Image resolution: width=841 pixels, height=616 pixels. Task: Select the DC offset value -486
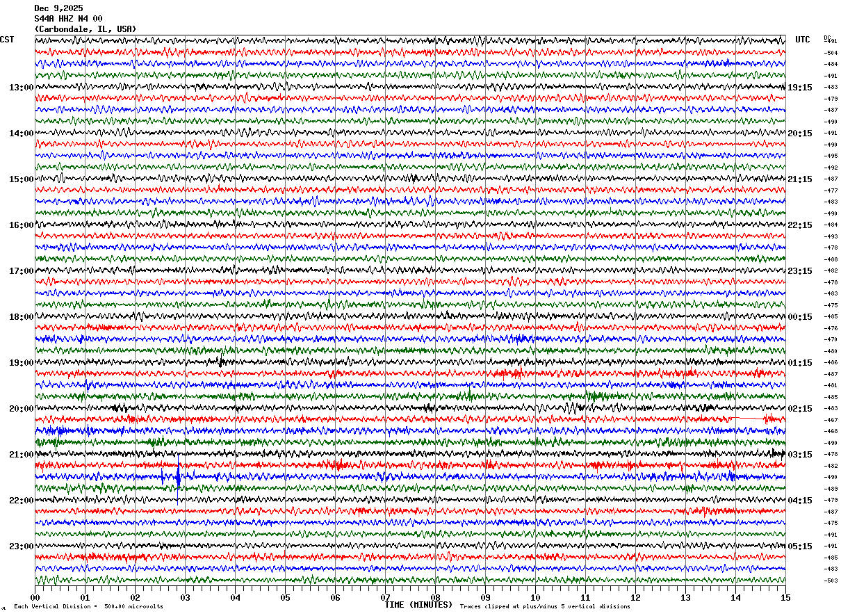pyautogui.click(x=831, y=362)
